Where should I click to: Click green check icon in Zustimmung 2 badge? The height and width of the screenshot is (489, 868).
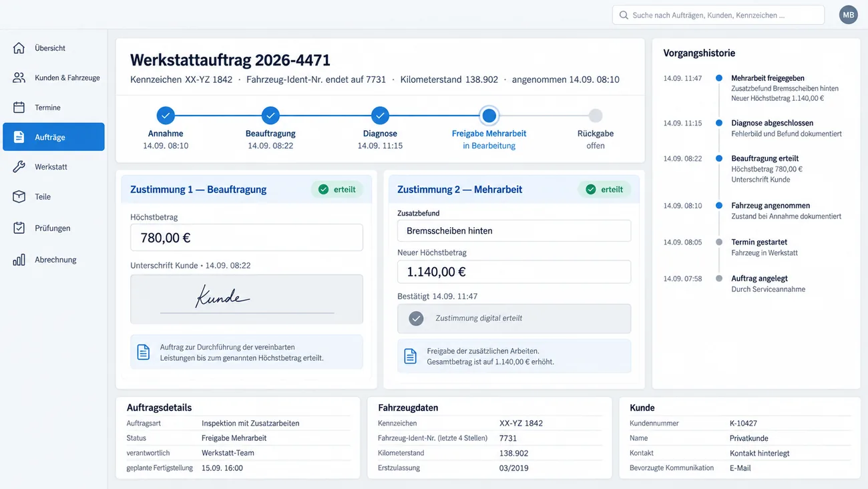(590, 190)
